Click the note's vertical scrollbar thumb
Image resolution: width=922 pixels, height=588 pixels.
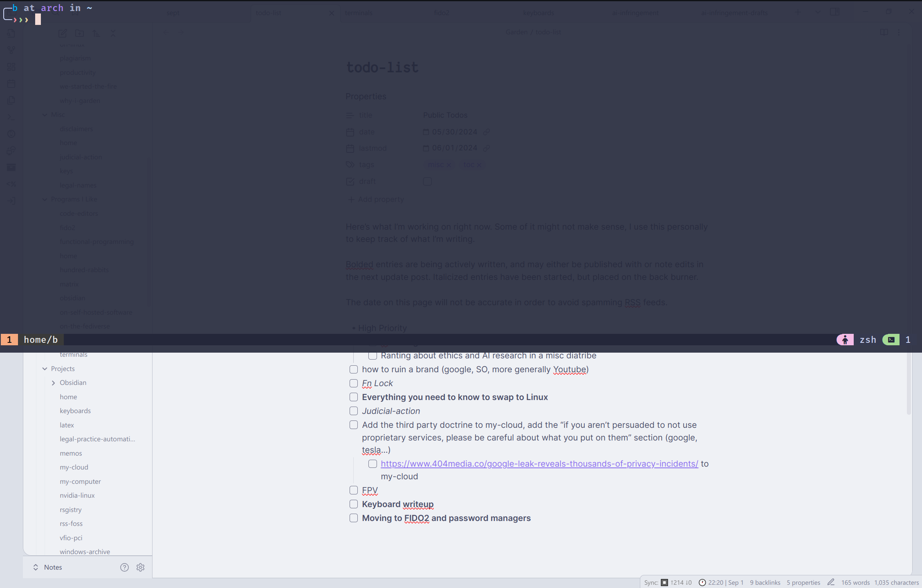[909, 382]
